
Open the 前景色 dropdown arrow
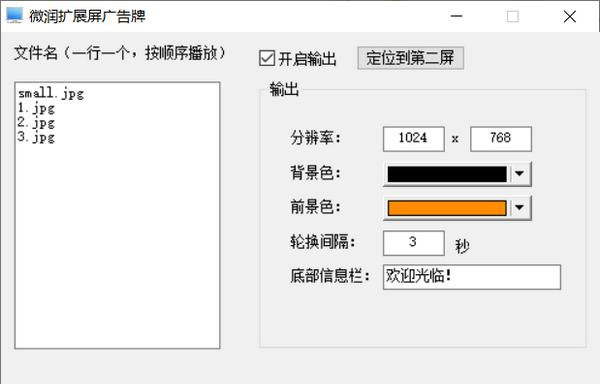click(519, 208)
